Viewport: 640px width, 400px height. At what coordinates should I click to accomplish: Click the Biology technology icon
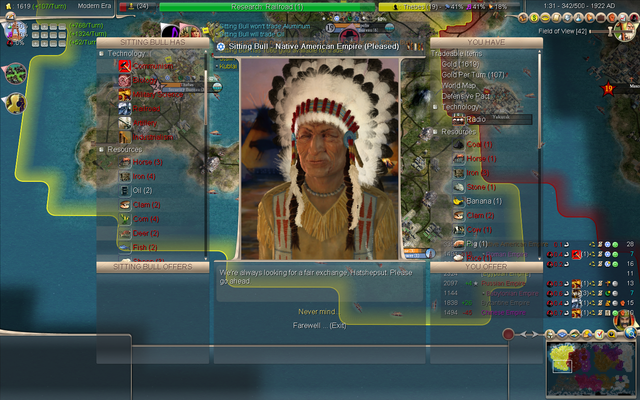click(124, 80)
